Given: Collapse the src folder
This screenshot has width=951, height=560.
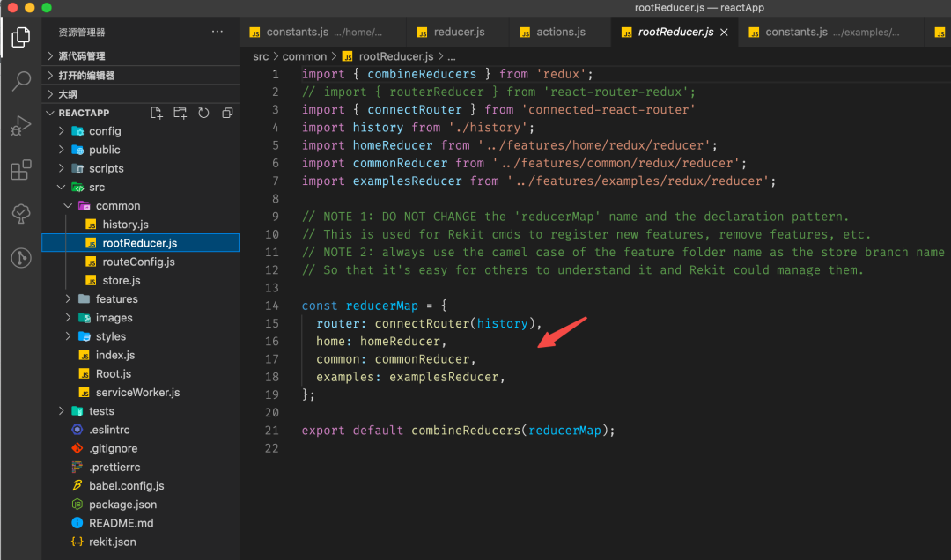Looking at the screenshot, I should 96,187.
